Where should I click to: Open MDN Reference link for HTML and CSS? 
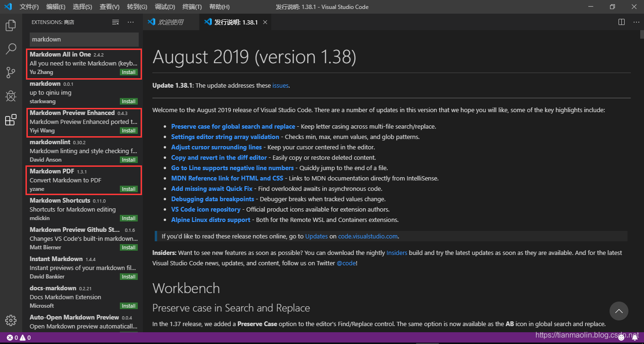pyautogui.click(x=227, y=178)
